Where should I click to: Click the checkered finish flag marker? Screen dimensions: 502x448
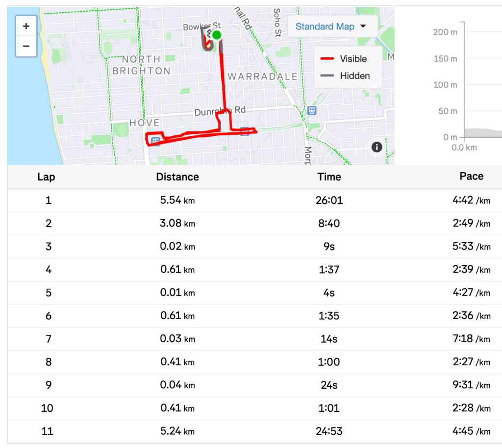point(210,34)
